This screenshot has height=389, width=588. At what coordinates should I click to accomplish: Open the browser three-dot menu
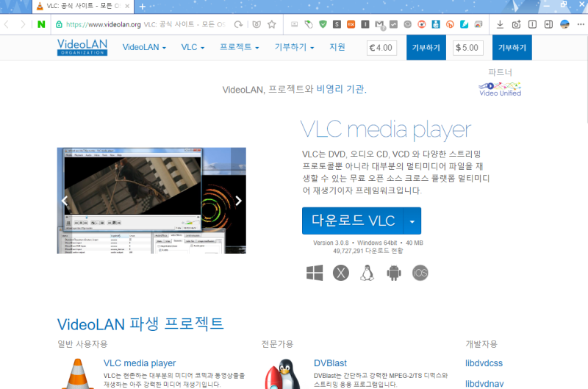581,24
